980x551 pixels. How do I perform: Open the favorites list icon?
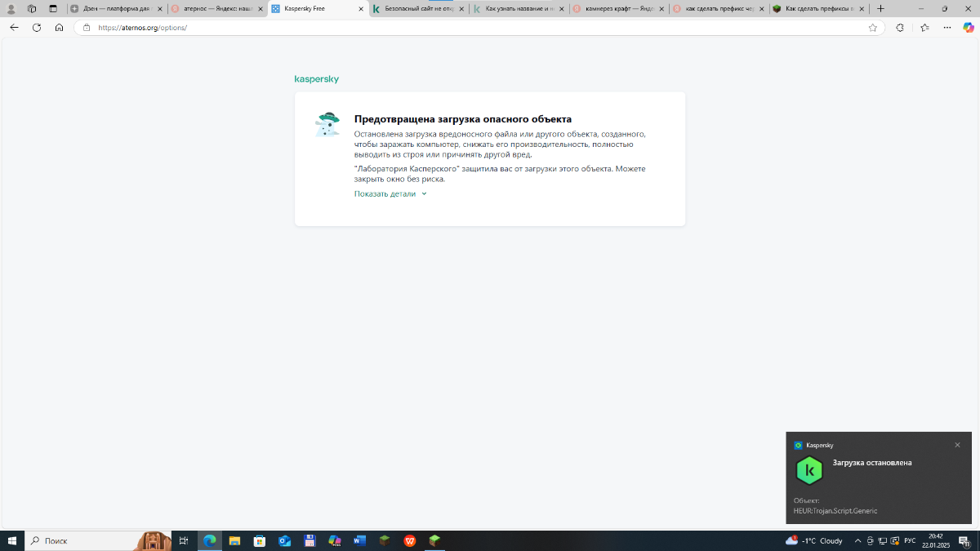[924, 27]
